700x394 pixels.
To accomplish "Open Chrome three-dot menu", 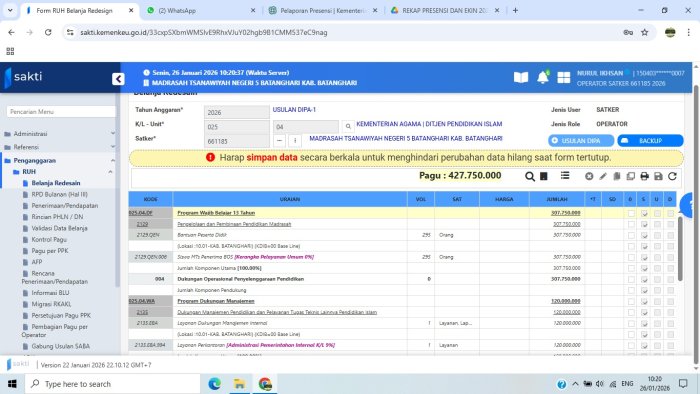I will click(689, 32).
